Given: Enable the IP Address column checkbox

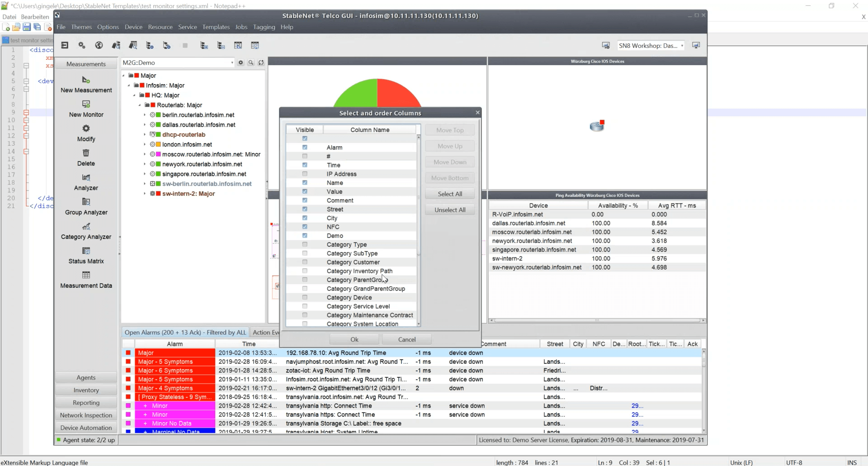Looking at the screenshot, I should (x=305, y=174).
